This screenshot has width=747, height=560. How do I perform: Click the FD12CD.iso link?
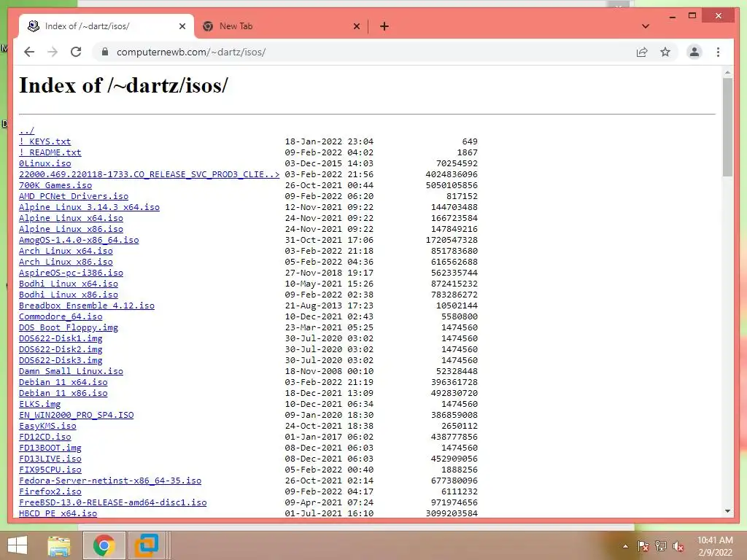click(44, 437)
